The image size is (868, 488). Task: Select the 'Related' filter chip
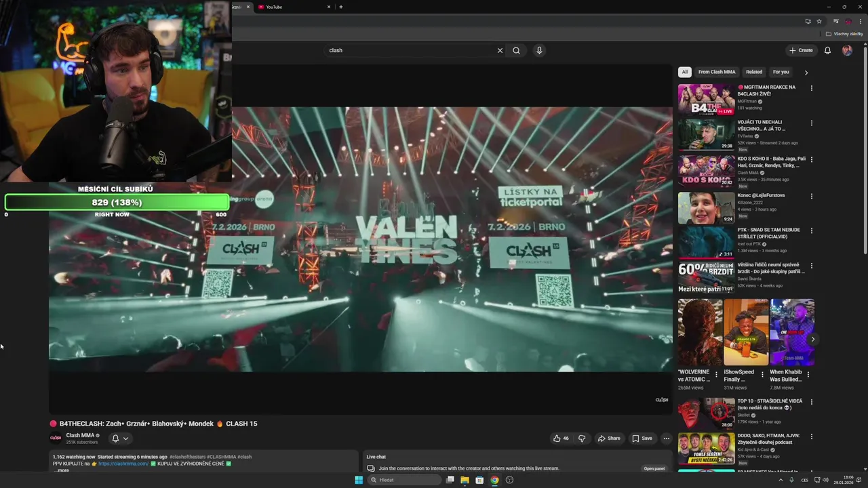coord(754,72)
